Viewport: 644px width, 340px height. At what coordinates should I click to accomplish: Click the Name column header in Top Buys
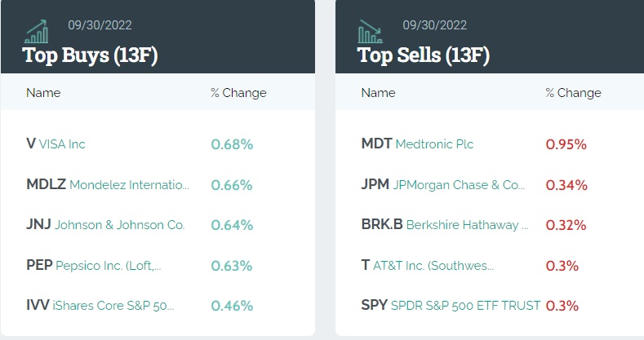[x=43, y=93]
